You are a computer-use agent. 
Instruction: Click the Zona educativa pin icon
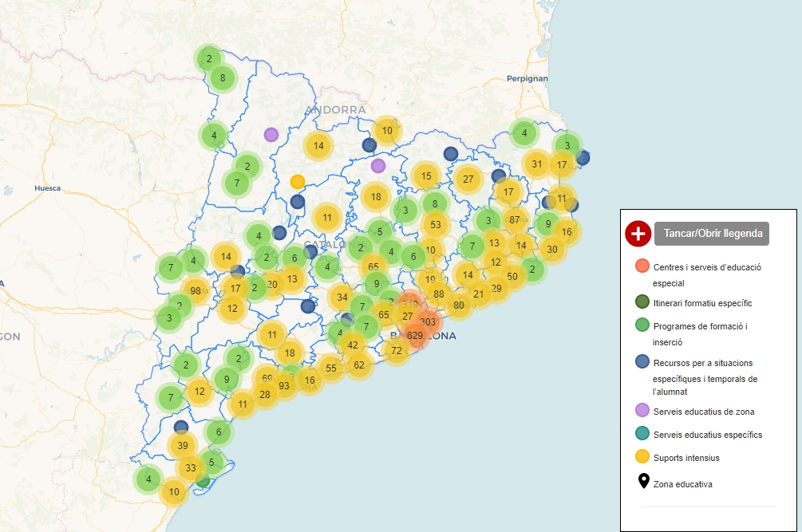coord(642,482)
